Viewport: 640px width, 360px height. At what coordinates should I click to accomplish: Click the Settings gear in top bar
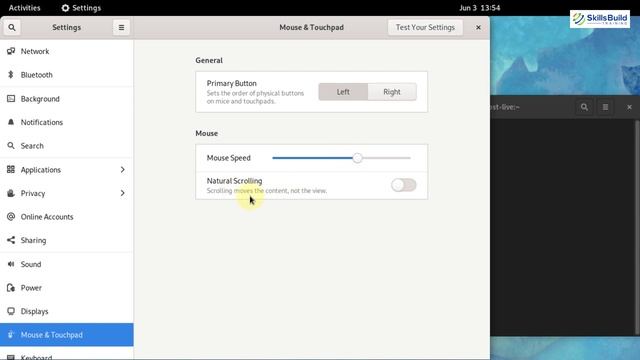(65, 8)
